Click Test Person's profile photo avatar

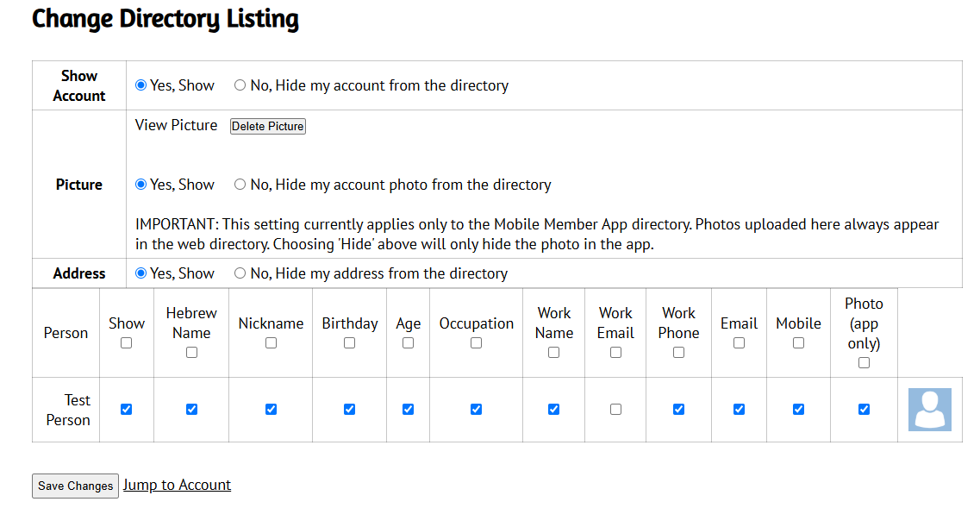click(929, 410)
